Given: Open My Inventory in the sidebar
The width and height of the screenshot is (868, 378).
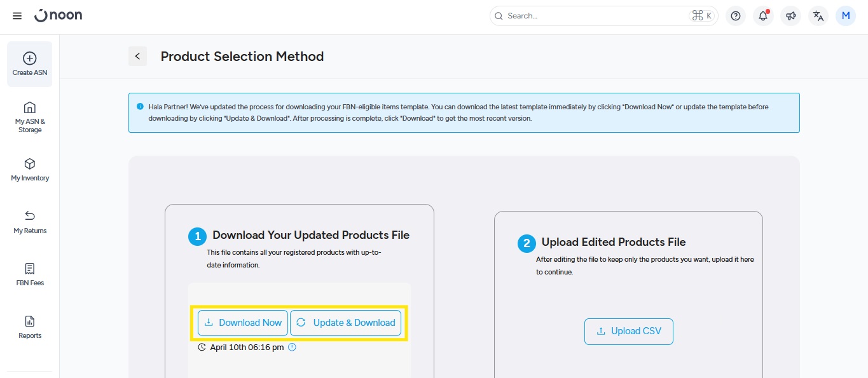Looking at the screenshot, I should click(30, 169).
